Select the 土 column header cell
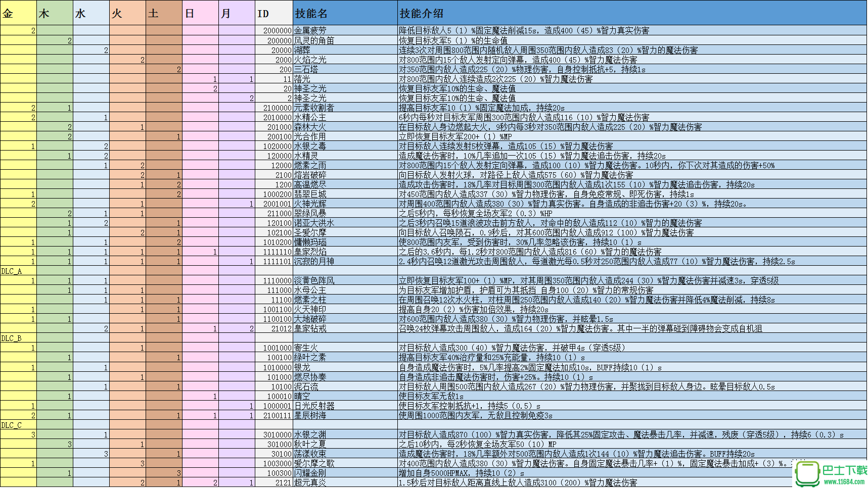The image size is (868, 488). (164, 13)
